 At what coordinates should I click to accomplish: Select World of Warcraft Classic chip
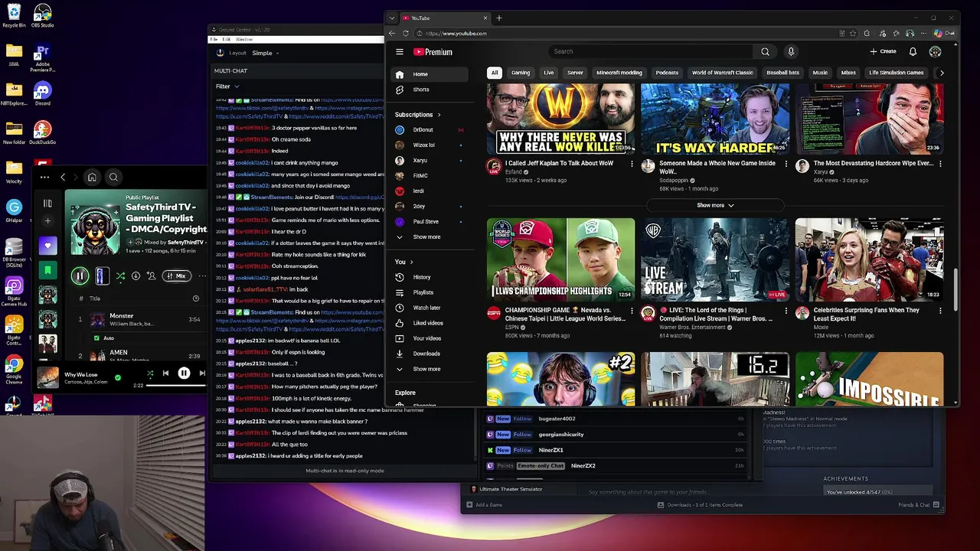722,73
